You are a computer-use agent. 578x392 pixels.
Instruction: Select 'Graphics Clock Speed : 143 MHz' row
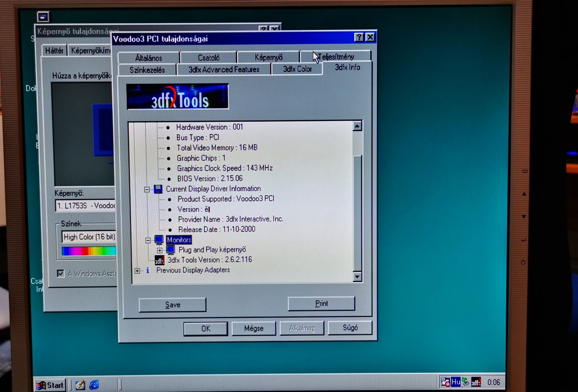click(225, 168)
